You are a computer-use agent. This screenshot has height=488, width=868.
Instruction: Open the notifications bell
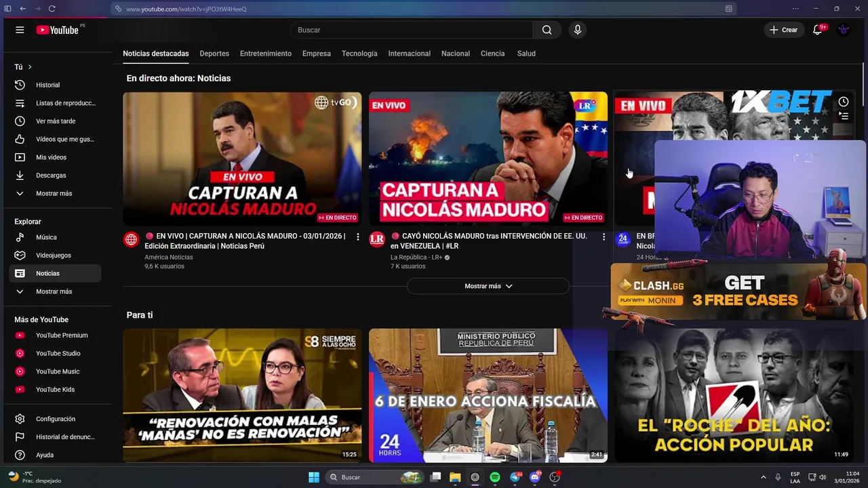818,30
